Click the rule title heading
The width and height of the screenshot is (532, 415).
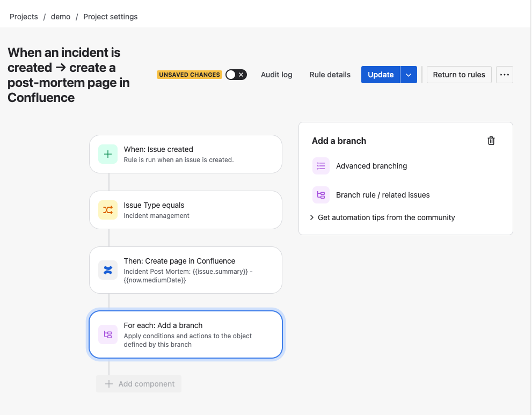coord(69,75)
